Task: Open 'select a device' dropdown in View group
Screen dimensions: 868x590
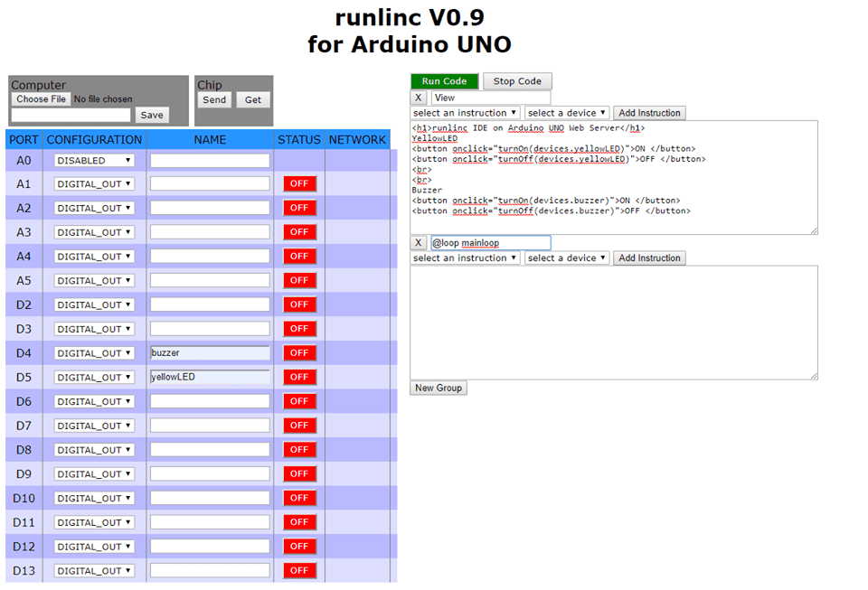Action: click(567, 113)
